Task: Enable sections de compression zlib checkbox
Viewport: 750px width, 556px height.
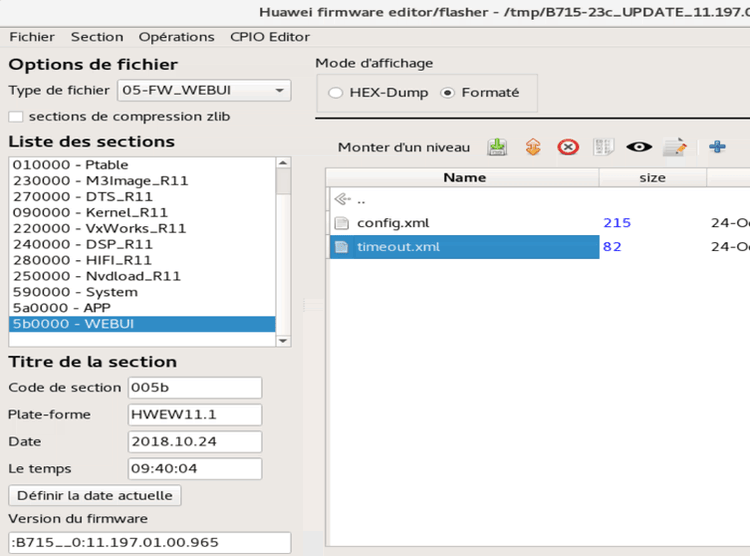Action: 16,117
